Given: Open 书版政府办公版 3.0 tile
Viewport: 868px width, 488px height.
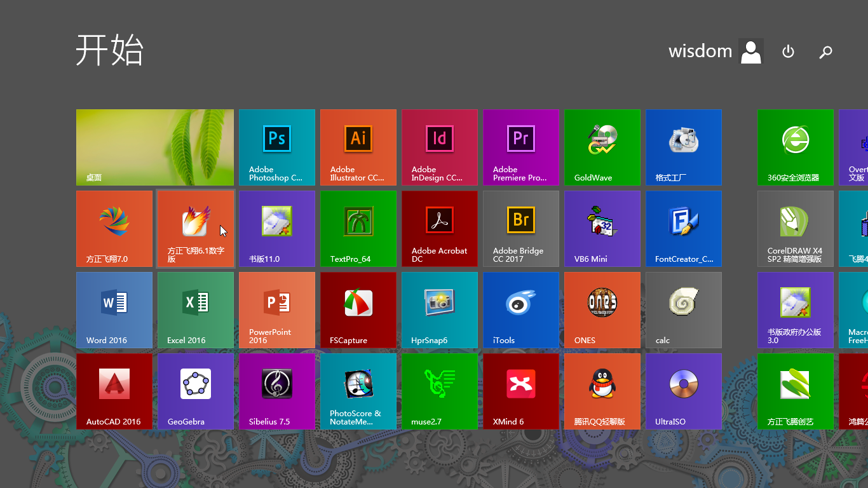Looking at the screenshot, I should (796, 310).
